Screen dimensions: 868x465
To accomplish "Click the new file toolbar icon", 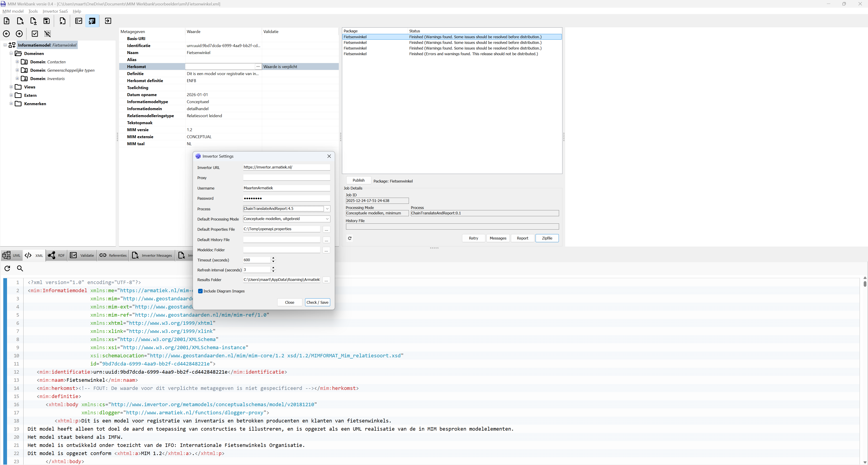I will 6,21.
